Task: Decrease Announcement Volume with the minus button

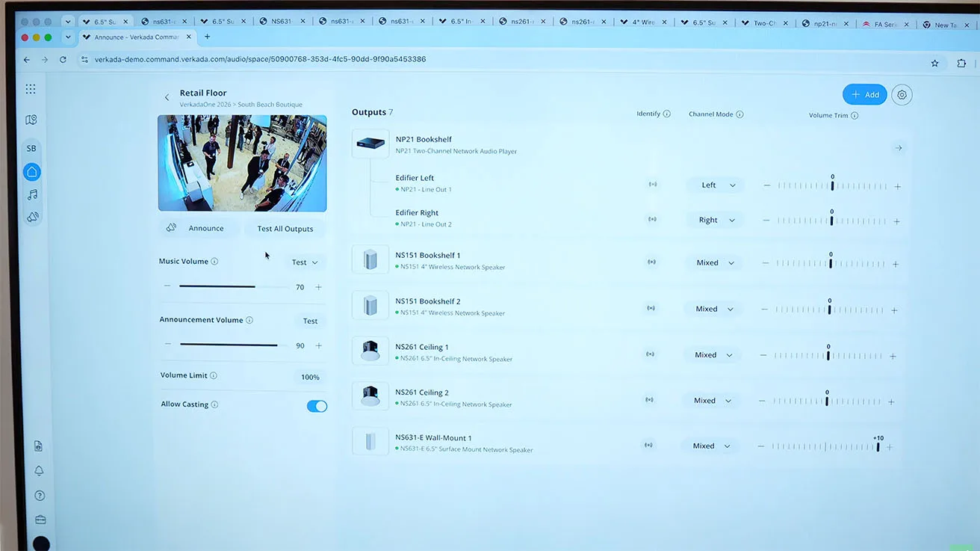Action: 168,345
